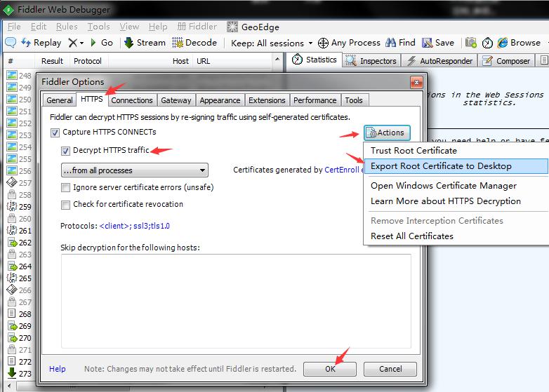549x392 pixels.
Task: Click the Actions button
Action: click(387, 133)
